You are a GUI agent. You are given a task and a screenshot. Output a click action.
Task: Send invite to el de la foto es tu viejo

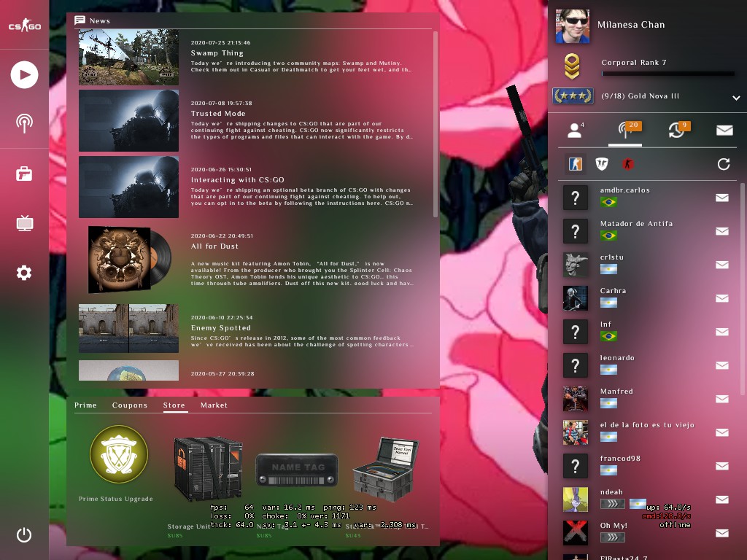tap(722, 432)
